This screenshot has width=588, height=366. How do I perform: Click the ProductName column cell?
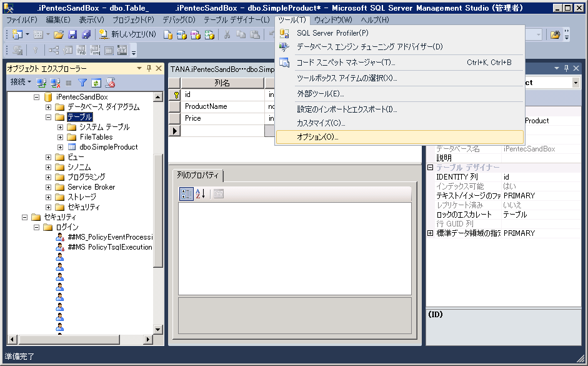pyautogui.click(x=222, y=106)
